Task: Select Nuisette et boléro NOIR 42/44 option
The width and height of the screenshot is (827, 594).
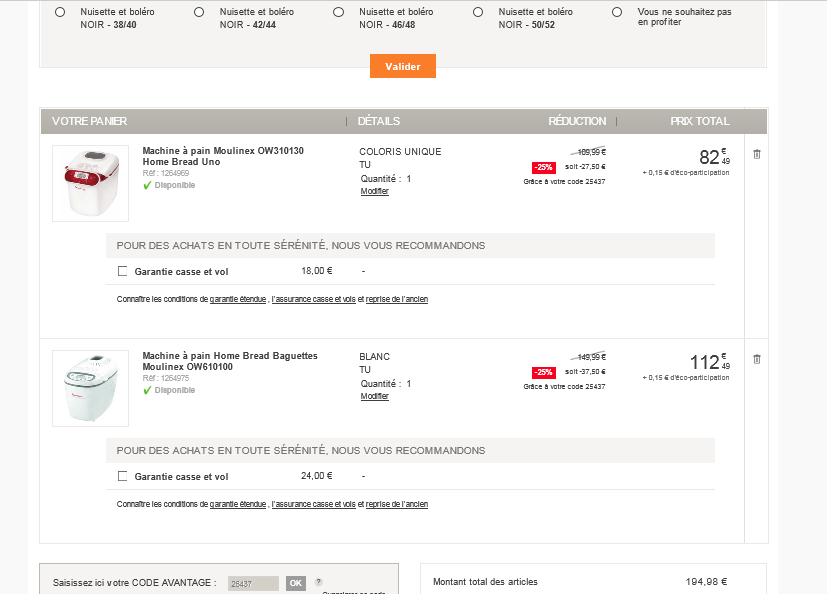Action: coord(199,13)
